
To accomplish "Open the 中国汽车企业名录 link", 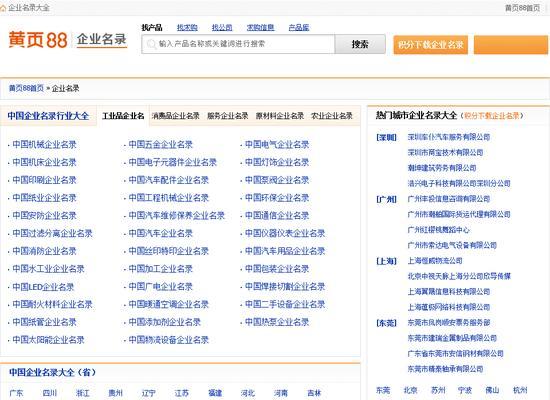I will point(161,233).
